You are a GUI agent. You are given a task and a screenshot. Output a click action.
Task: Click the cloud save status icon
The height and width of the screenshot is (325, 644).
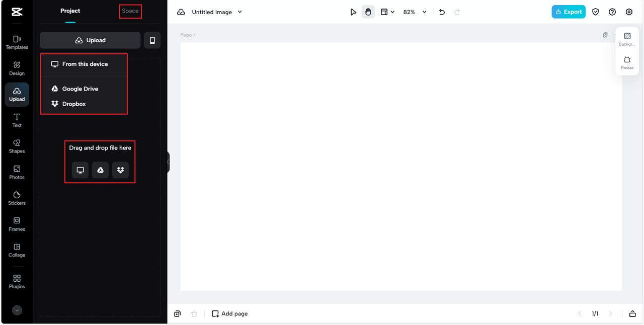[x=181, y=12]
